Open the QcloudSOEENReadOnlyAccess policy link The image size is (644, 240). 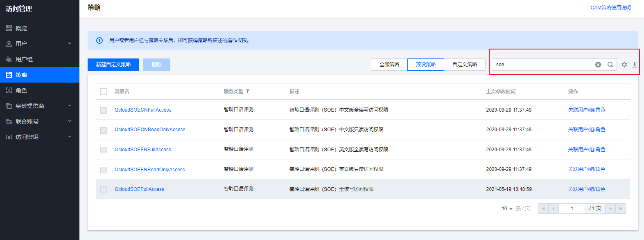tap(150, 170)
